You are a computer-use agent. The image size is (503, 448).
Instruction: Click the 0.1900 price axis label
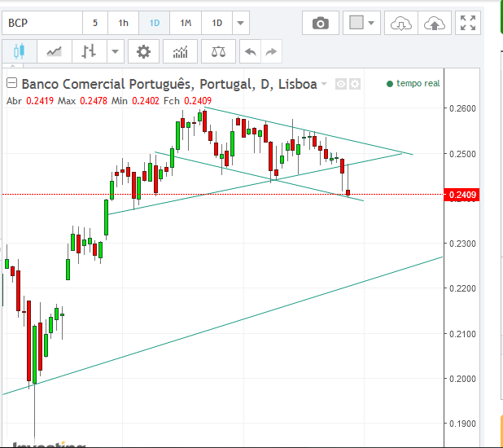(462, 424)
